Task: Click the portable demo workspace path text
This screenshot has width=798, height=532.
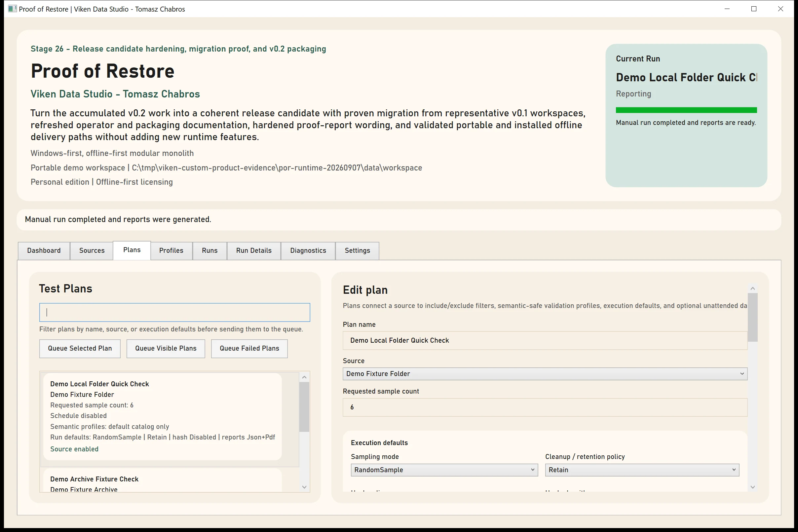Action: [x=226, y=168]
